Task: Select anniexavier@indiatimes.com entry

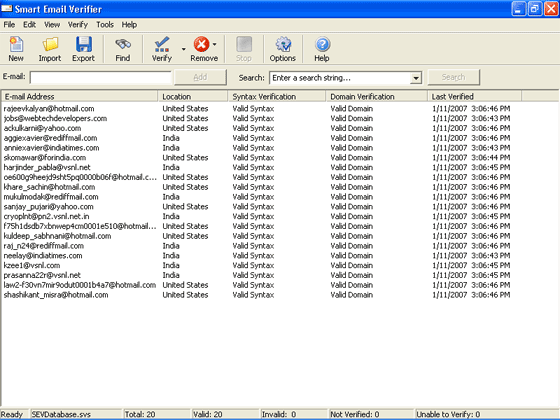Action: click(51, 148)
